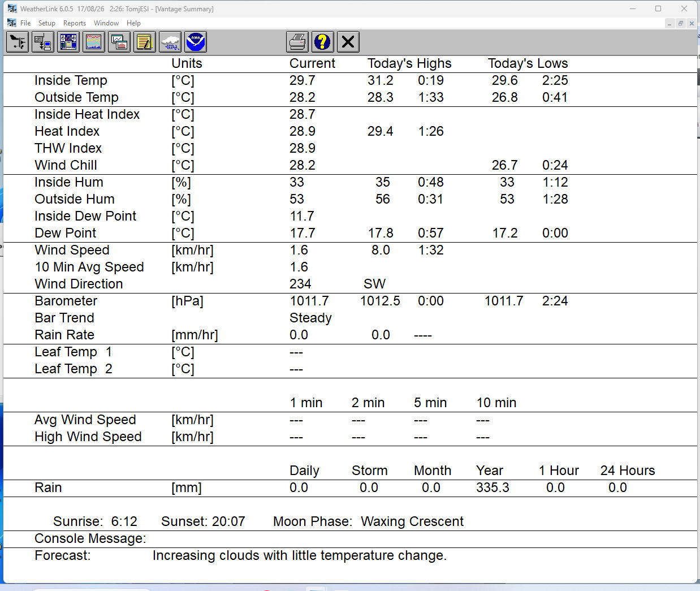
Task: Open the weather bulletin display icon
Action: point(68,42)
